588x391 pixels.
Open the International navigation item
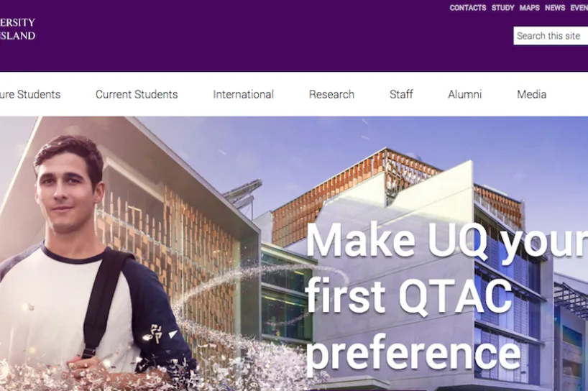244,94
